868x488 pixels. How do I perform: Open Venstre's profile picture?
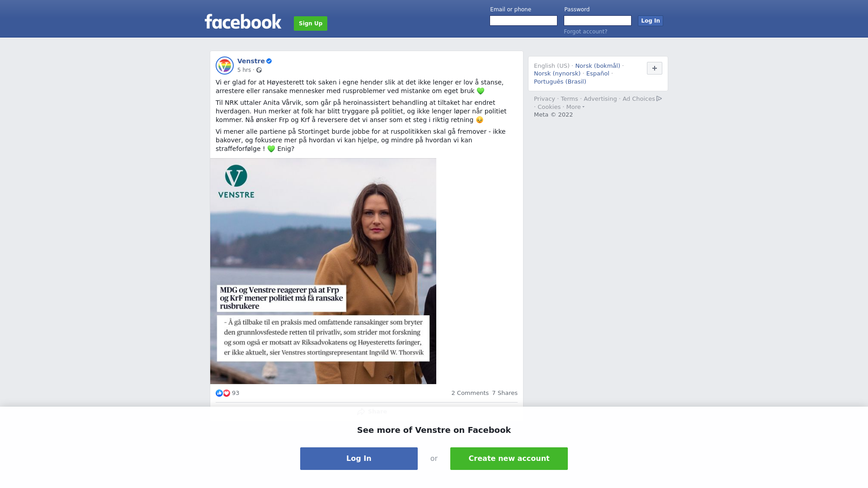(225, 66)
